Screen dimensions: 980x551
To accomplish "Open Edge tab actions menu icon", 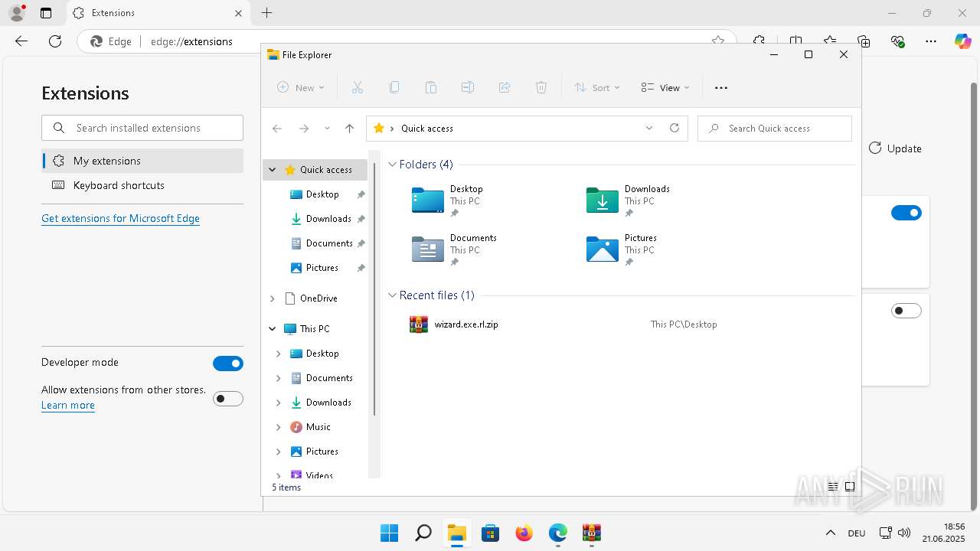I will click(46, 13).
